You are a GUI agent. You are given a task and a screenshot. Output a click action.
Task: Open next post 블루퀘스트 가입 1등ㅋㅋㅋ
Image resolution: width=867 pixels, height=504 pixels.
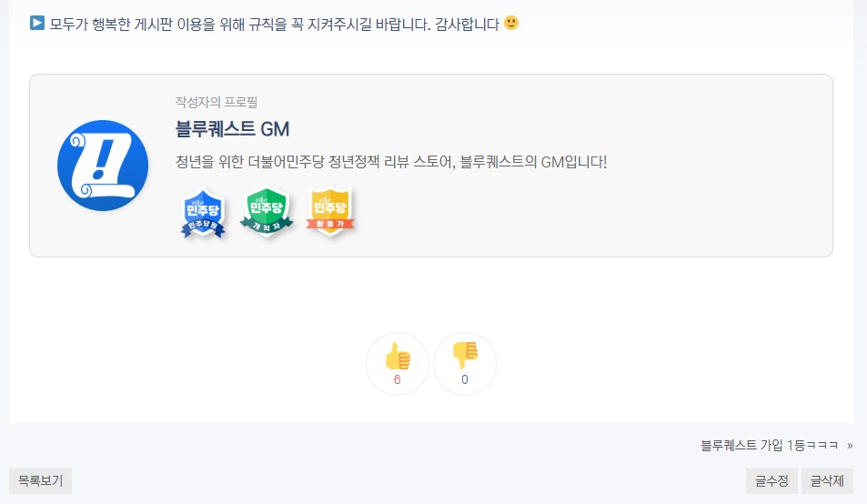tap(769, 446)
